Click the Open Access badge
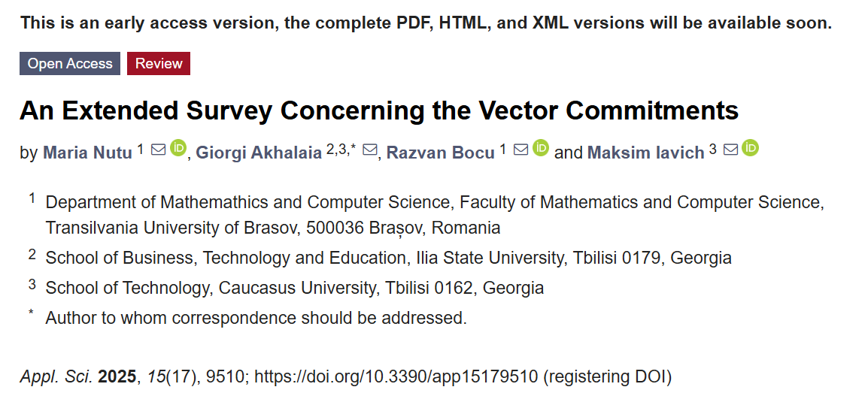The width and height of the screenshot is (868, 399). (x=70, y=64)
